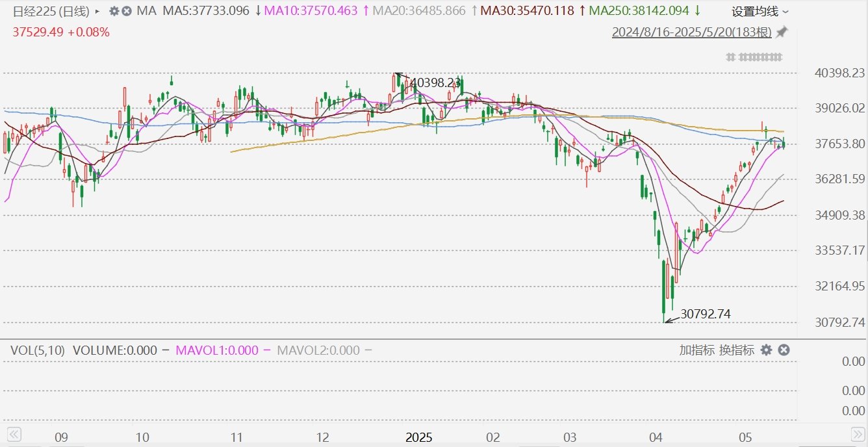Close the VOL indicator panel
Viewport: 868px width, 447px height.
click(784, 350)
